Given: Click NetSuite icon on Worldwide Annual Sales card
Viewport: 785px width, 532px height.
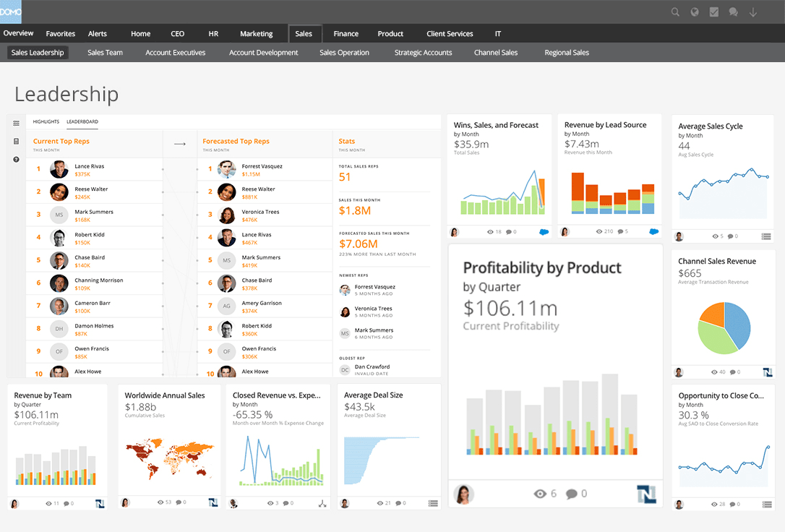Looking at the screenshot, I should [x=213, y=502].
